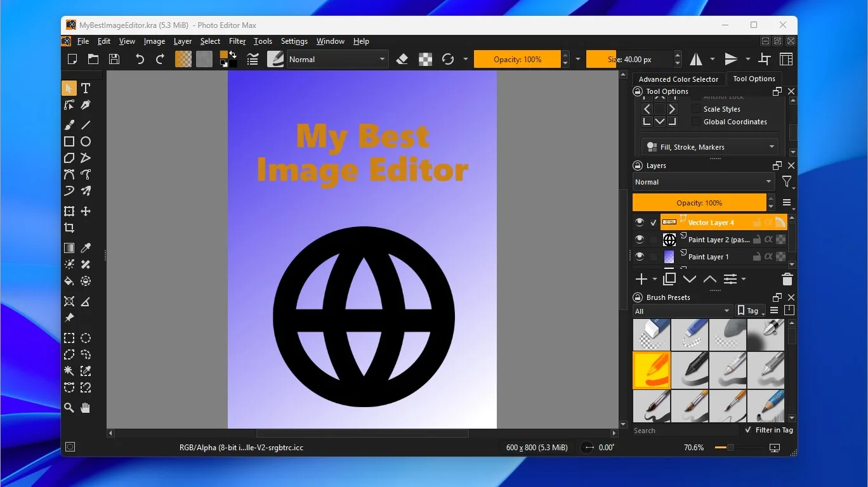
Task: Hide Vector Layer 4 via eye icon
Action: tap(640, 223)
